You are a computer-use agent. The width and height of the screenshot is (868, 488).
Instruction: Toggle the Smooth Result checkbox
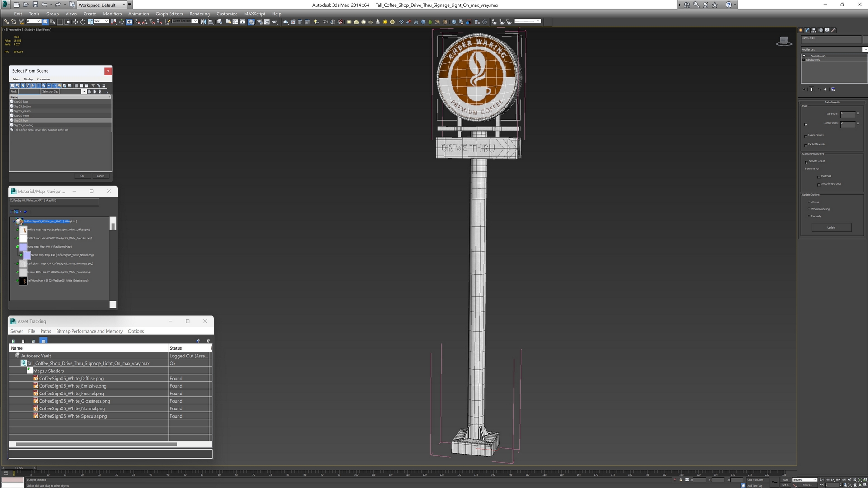tap(806, 162)
